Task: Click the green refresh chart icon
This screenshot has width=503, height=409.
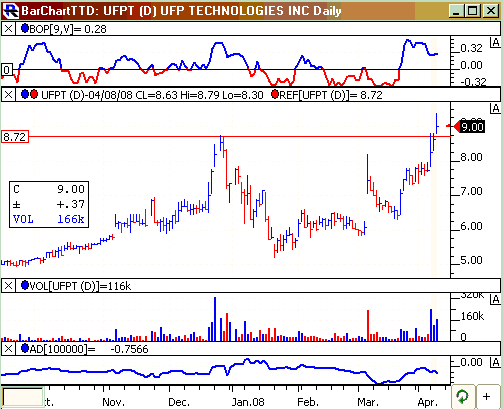Action: [x=462, y=397]
